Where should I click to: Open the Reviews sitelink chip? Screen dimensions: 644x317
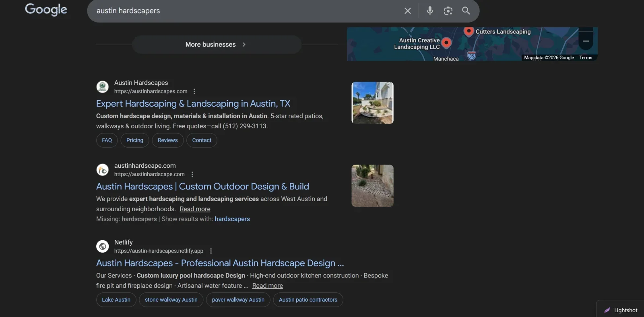pyautogui.click(x=167, y=140)
